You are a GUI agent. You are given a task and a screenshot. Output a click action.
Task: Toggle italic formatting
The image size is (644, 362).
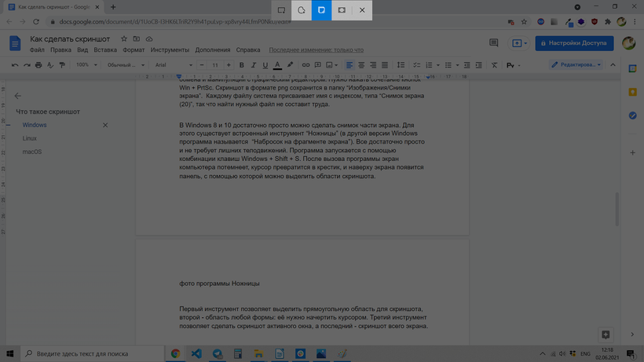click(253, 65)
